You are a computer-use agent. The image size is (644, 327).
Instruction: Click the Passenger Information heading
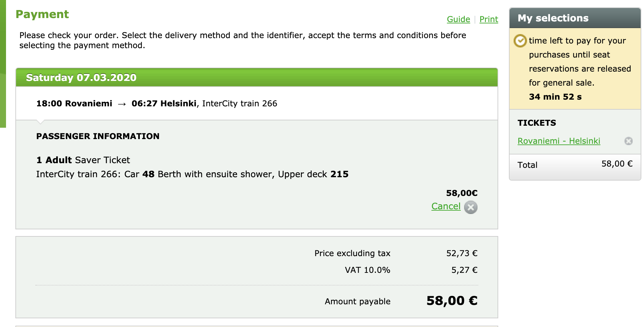[x=98, y=136]
